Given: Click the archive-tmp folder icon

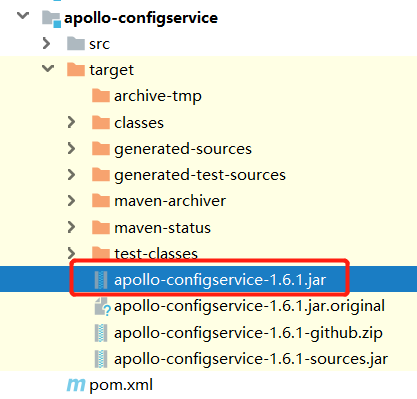Looking at the screenshot, I should click(101, 96).
